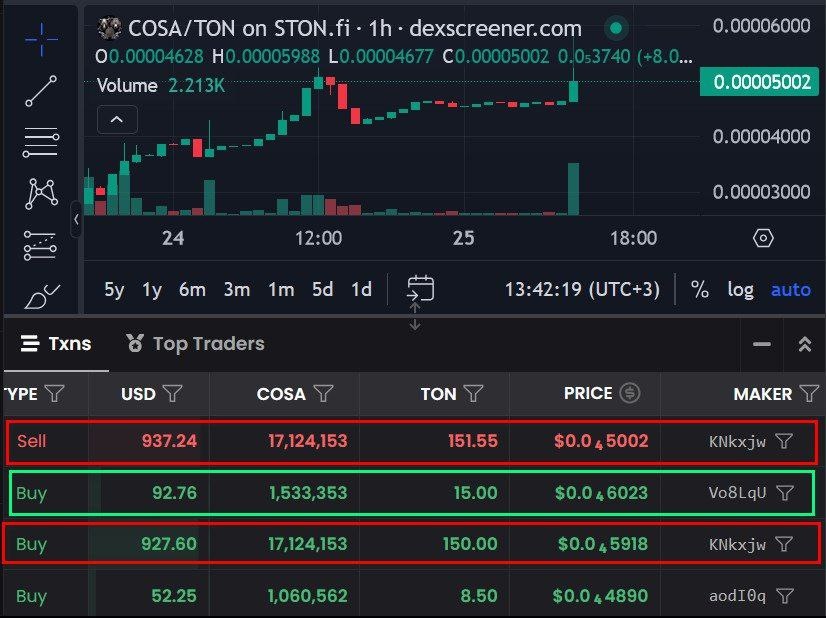
Task: Open the long/short position forecasting tool
Action: point(40,246)
